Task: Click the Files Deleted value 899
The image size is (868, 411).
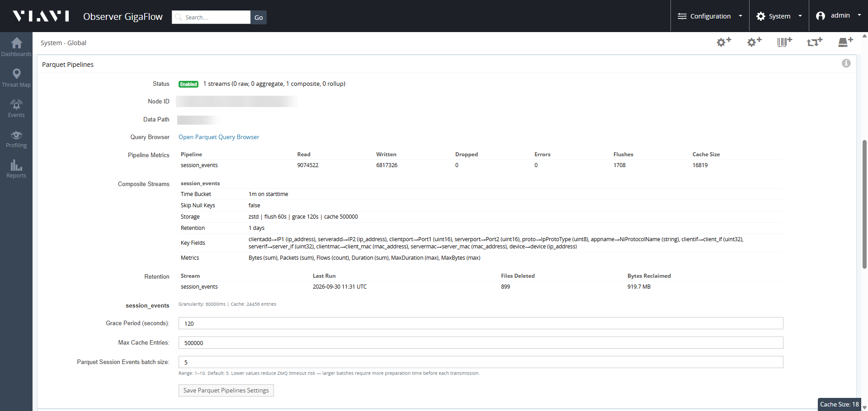Action: 505,287
